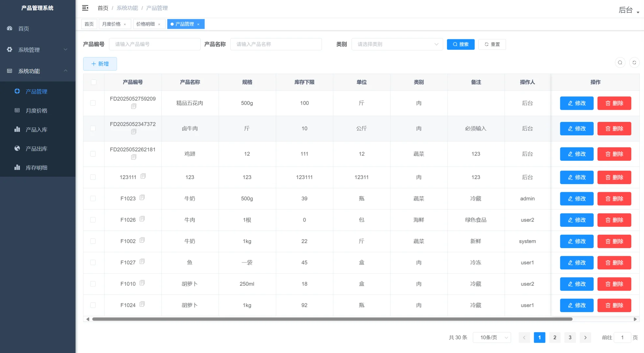The image size is (644, 353).
Task: Select the checkbox for 卤牛肉 row
Action: pos(93,128)
